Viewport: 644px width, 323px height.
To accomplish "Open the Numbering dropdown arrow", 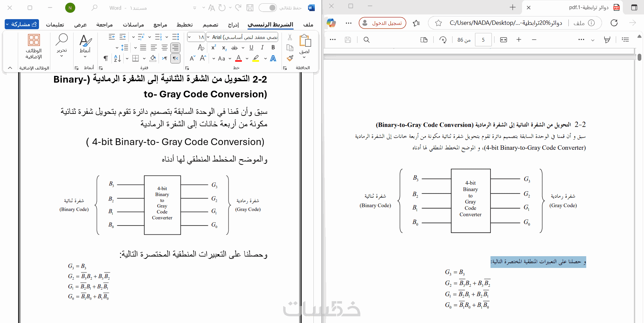I will pyautogui.click(x=149, y=37).
